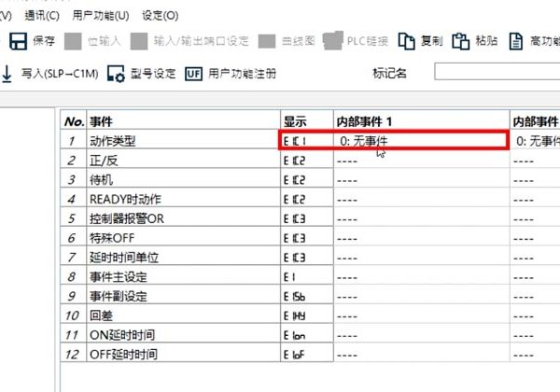
Task: Click the 标记名 text input field
Action: coord(495,73)
